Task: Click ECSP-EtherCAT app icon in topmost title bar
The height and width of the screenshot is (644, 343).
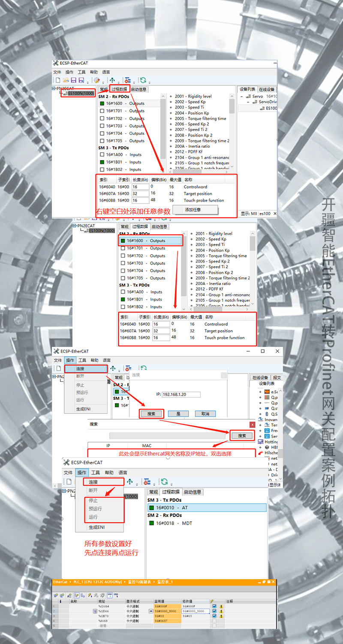Action: (x=56, y=63)
